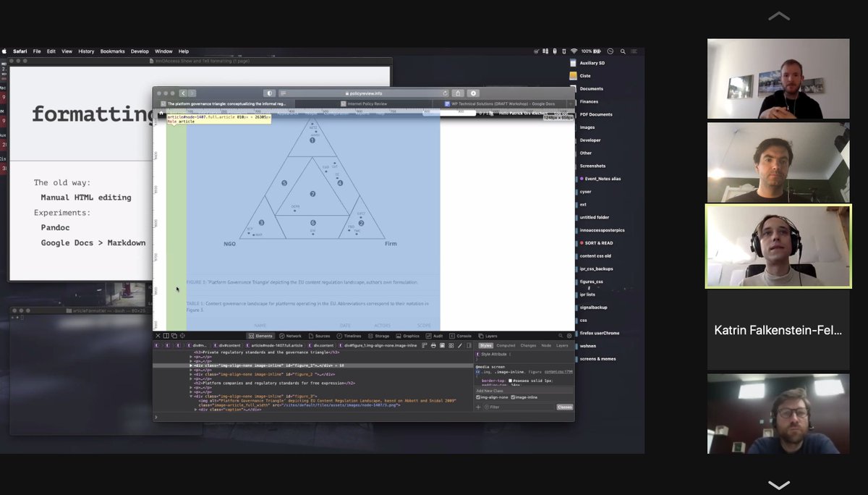The image size is (868, 495).
Task: Open the Sources tab
Action: (x=318, y=336)
